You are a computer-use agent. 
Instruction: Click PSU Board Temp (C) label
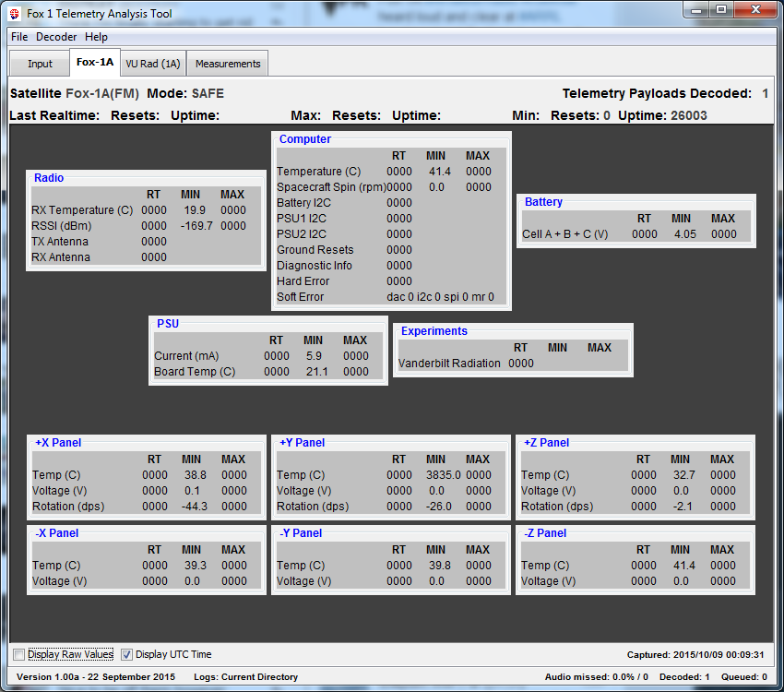tap(195, 372)
